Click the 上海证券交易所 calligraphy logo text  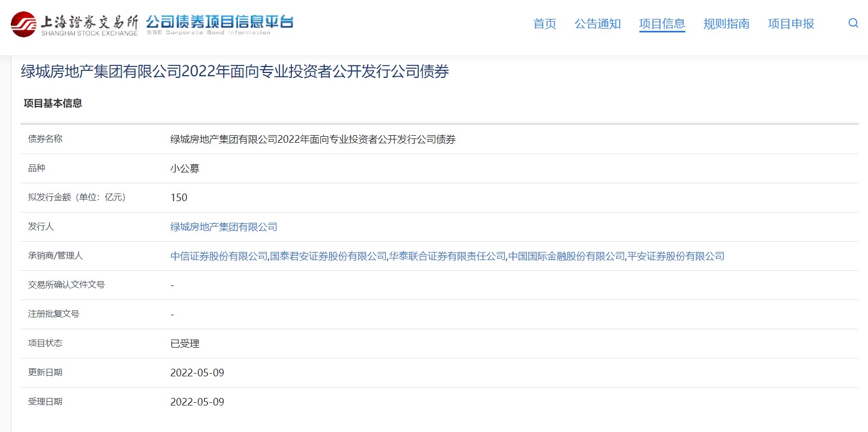[x=89, y=22]
